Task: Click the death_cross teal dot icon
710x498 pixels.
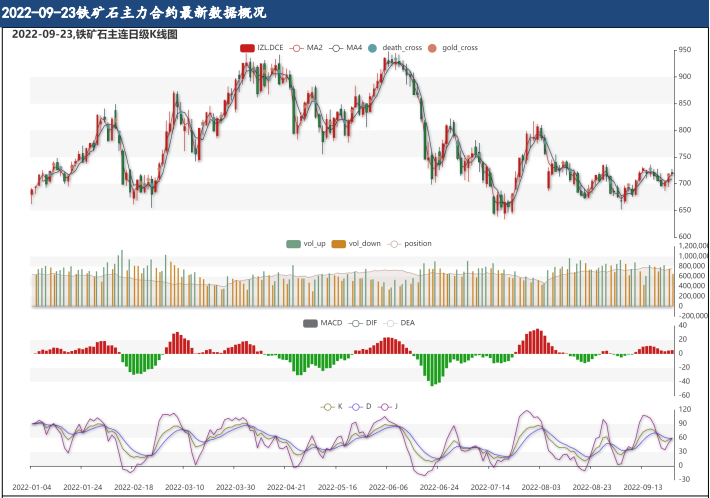Action: point(373,48)
